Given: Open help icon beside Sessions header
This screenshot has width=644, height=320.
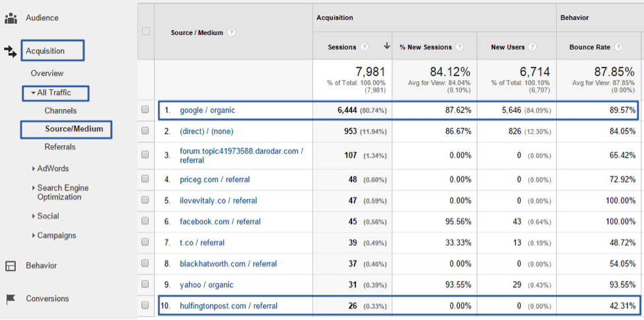Looking at the screenshot, I should pos(365,48).
